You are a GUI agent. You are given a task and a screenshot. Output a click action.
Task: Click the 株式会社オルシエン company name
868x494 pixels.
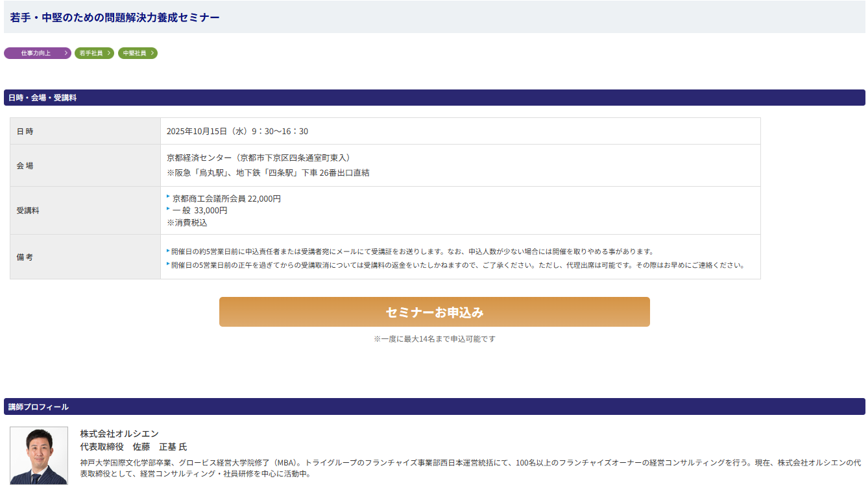(x=119, y=434)
